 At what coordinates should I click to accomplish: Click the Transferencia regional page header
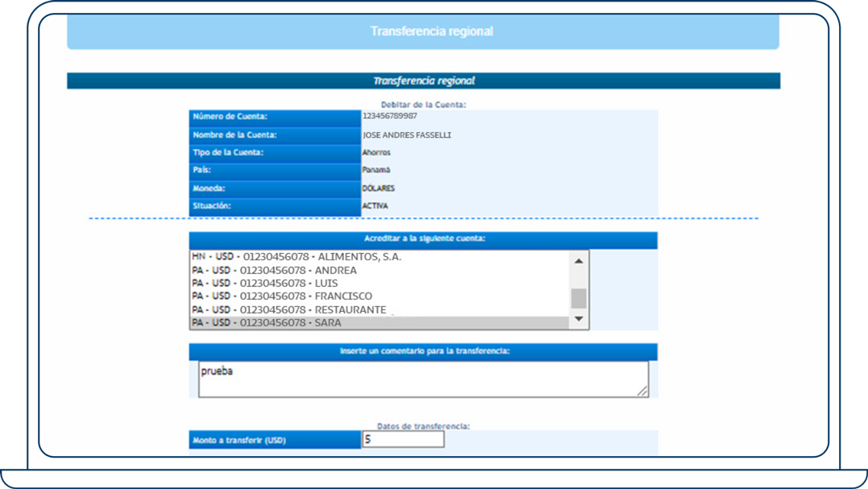pos(433,32)
